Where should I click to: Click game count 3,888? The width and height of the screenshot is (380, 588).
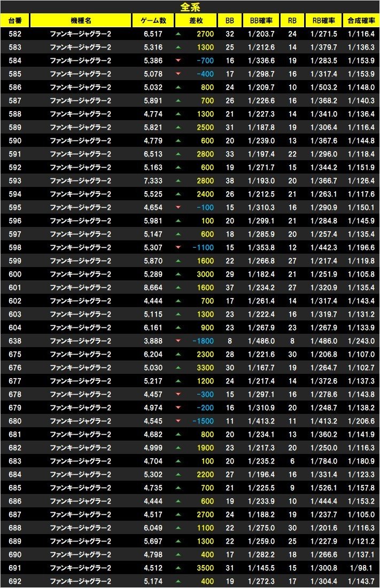click(153, 341)
